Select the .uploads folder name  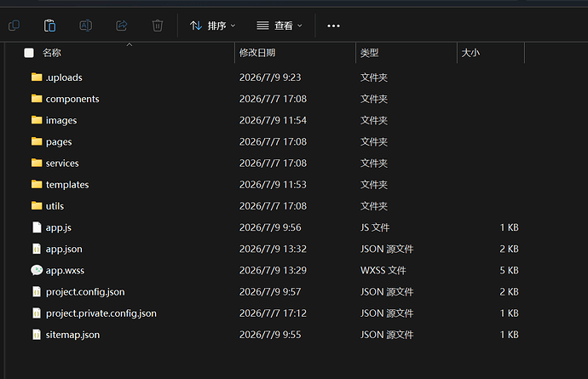[x=64, y=78]
